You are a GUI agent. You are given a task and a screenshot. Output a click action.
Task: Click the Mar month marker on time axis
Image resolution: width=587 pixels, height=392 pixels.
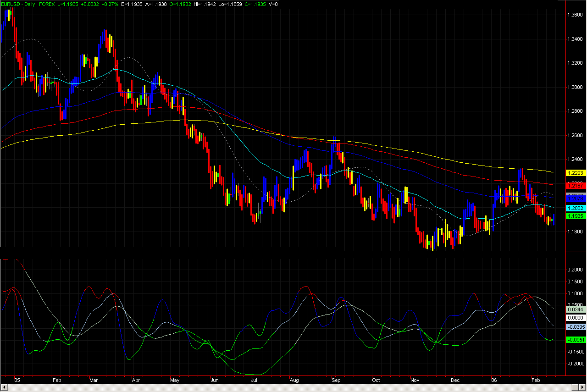[94, 380]
